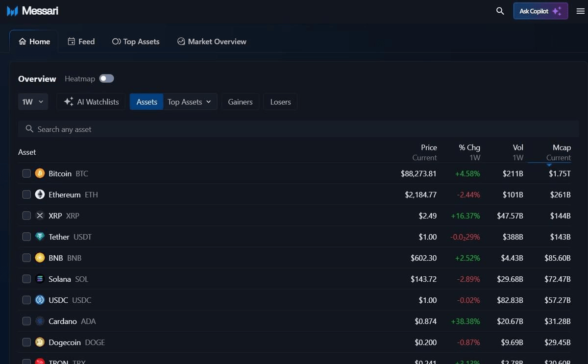Toggle the Heatmap switch

click(106, 78)
